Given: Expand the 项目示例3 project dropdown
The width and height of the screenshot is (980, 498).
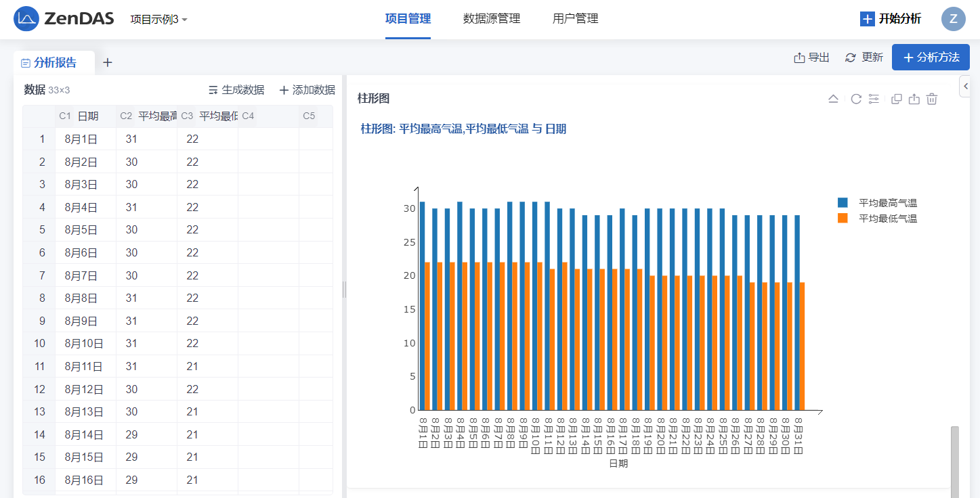Looking at the screenshot, I should [x=158, y=20].
